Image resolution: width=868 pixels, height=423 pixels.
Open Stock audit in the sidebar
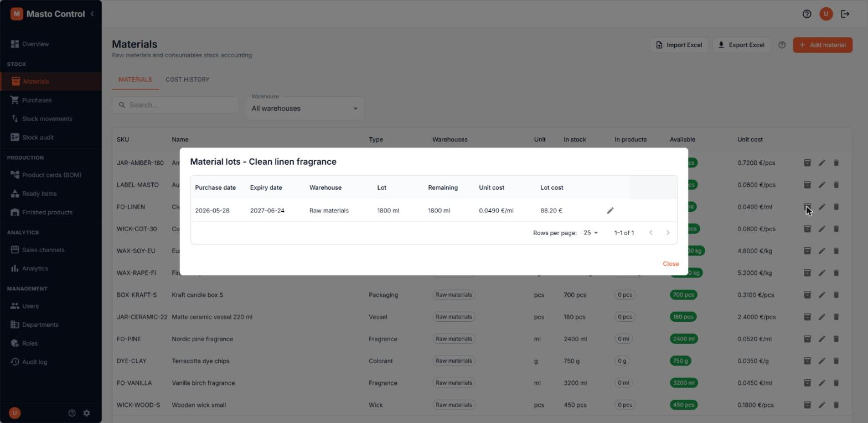[x=50, y=137]
